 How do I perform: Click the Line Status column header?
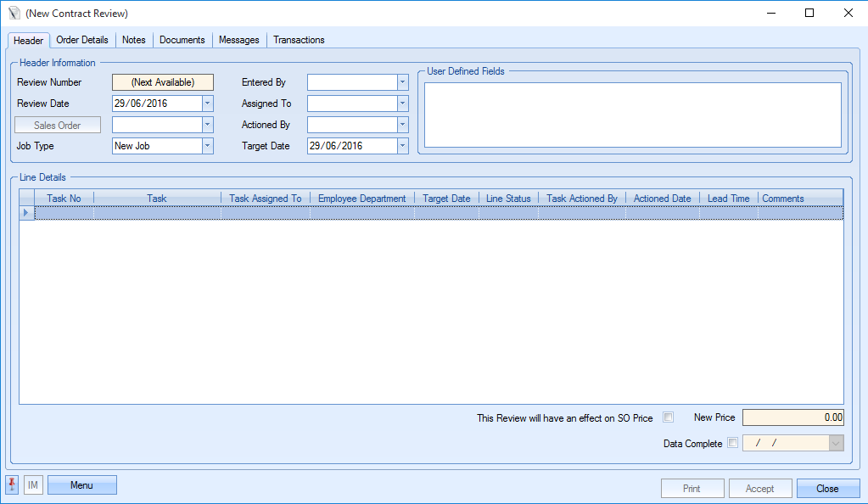click(x=508, y=199)
